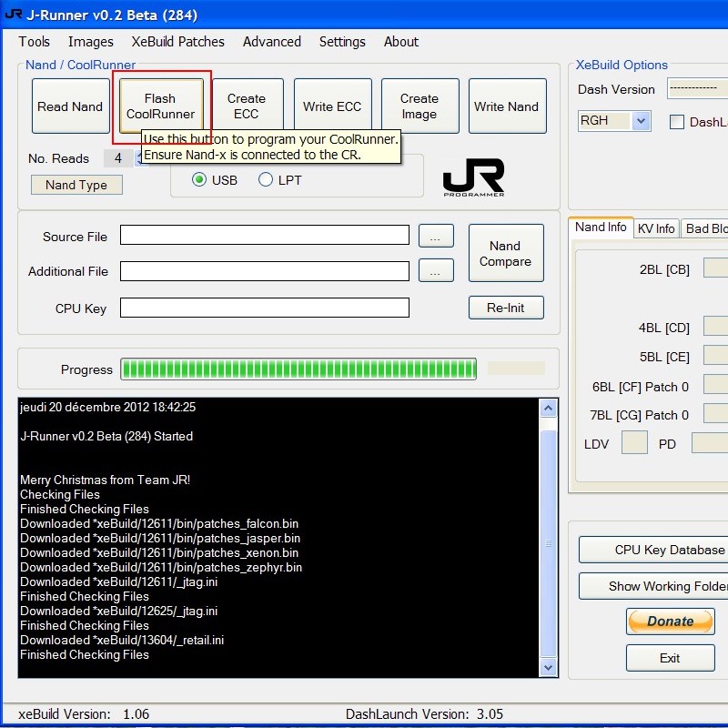The width and height of the screenshot is (728, 728).
Task: Click the No. Reads value field
Action: click(x=119, y=158)
